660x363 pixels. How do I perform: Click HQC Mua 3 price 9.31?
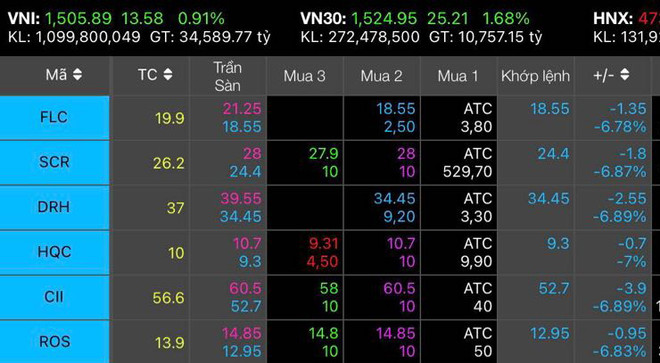click(x=322, y=243)
